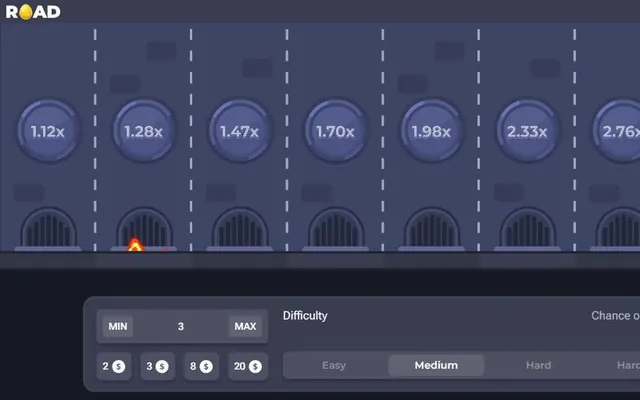This screenshot has height=400, width=640.
Task: Choose the 20 dollar quick bet
Action: 248,366
